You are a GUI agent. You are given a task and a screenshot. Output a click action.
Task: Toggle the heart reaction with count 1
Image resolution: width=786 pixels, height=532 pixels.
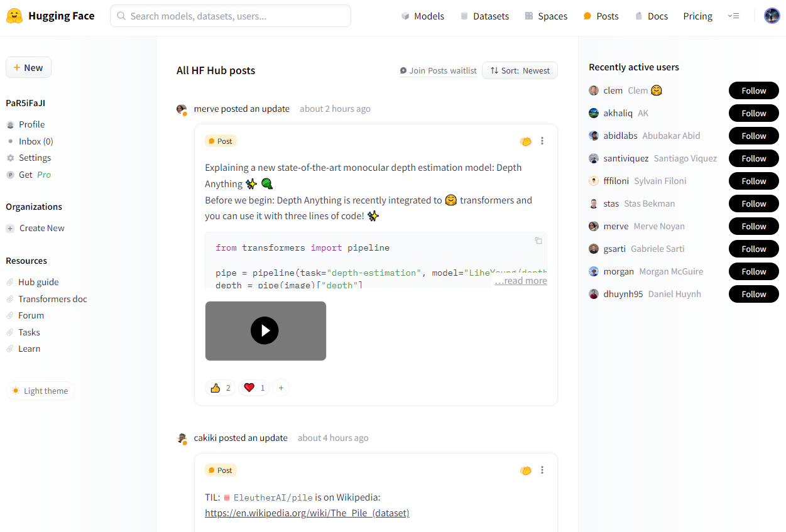254,388
